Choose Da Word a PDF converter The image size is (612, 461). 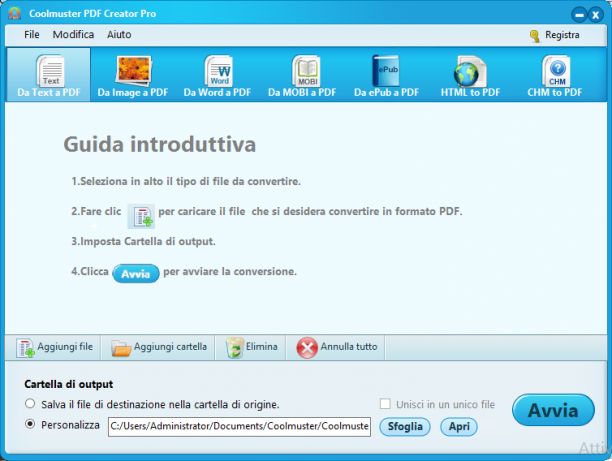[x=217, y=75]
